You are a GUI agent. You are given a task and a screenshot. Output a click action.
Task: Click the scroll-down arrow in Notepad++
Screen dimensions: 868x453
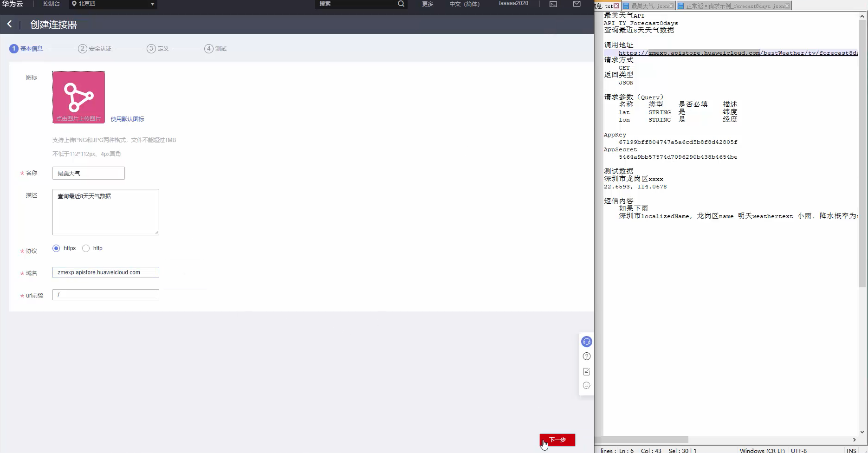point(862,432)
